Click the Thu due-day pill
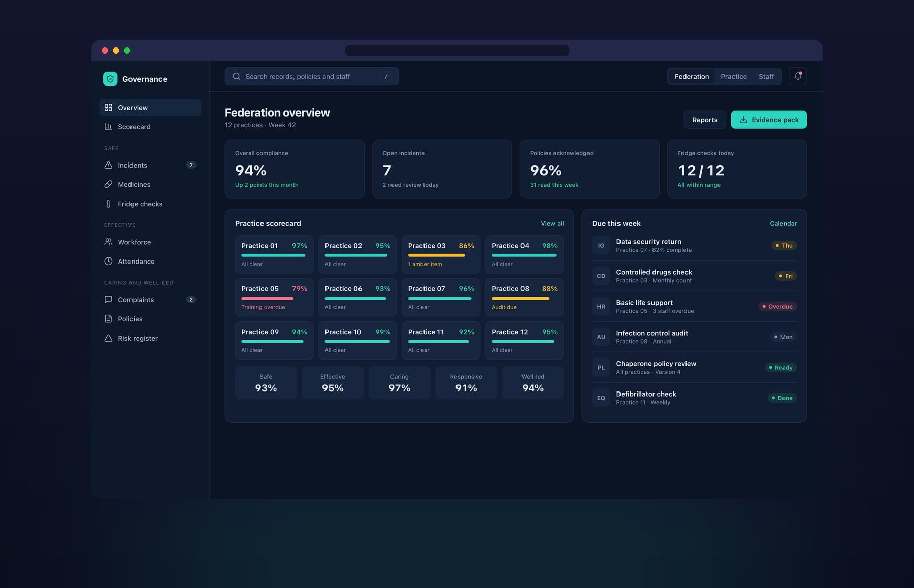The image size is (914, 588). point(784,246)
